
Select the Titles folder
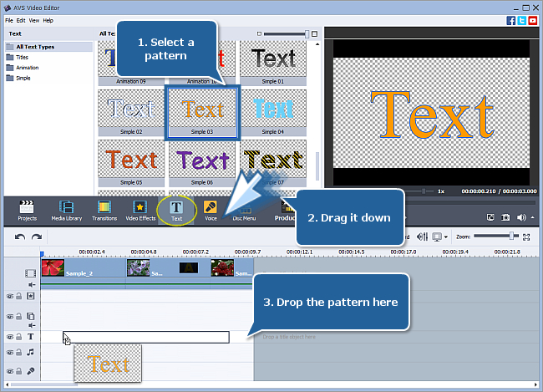[22, 57]
